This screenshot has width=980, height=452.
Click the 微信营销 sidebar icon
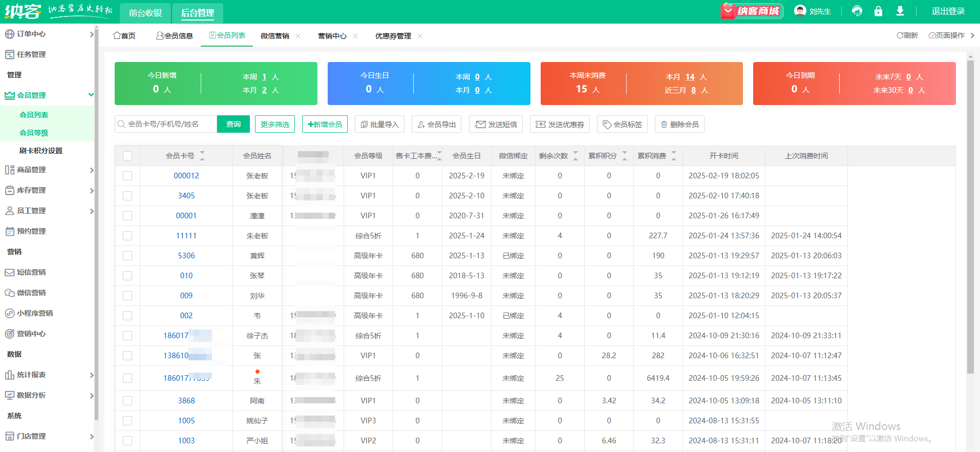(9, 293)
